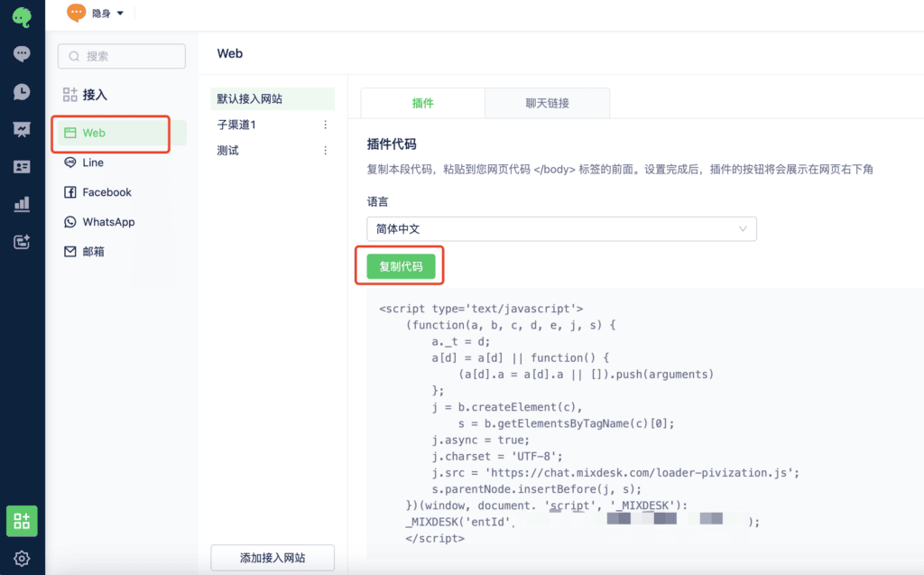Click the 接入 section heading
The image size is (924, 575).
pyautogui.click(x=95, y=95)
